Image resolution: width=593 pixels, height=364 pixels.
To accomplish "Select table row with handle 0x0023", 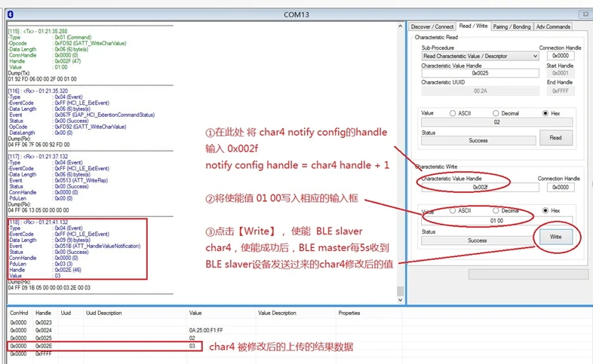I will pos(204,323).
